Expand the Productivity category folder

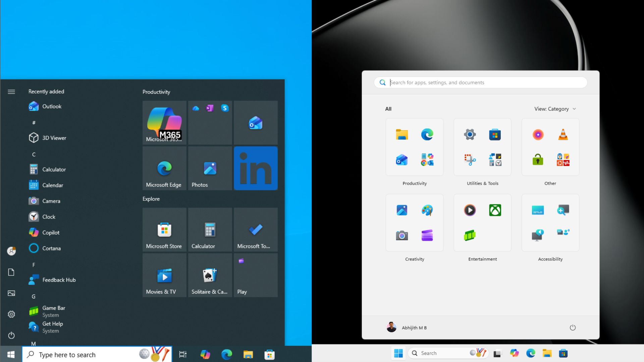point(415,147)
